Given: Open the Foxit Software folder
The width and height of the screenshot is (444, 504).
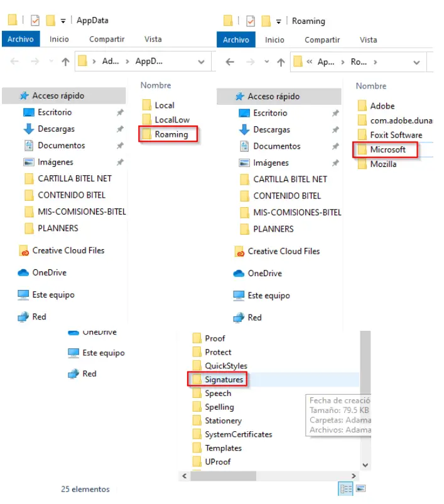Looking at the screenshot, I should click(390, 135).
